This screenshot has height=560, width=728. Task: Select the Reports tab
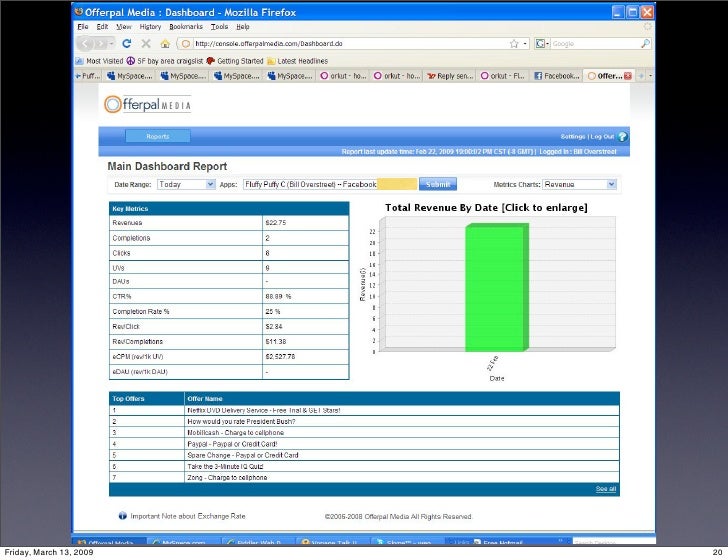pos(158,136)
